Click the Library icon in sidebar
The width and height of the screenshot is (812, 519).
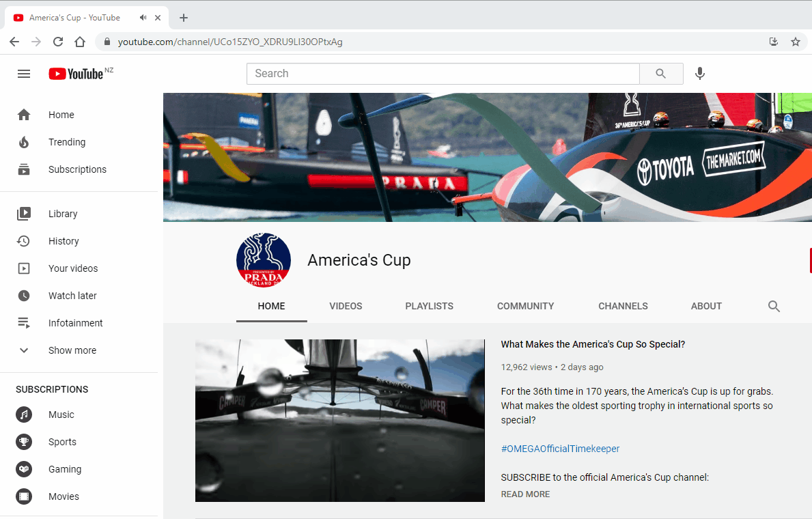(x=24, y=213)
